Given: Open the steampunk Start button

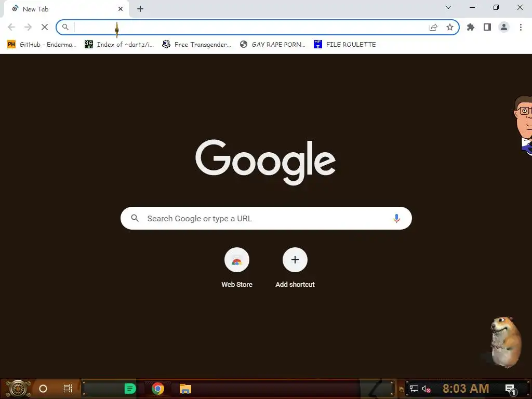Looking at the screenshot, I should pos(18,389).
